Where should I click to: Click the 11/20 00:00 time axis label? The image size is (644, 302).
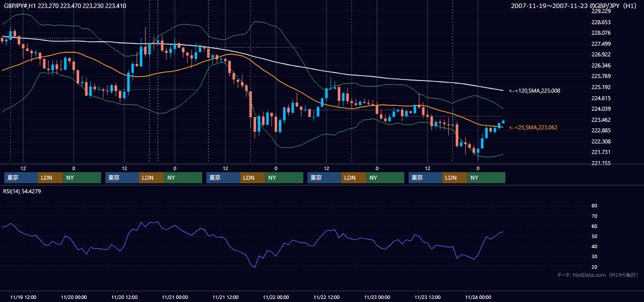coord(74,297)
